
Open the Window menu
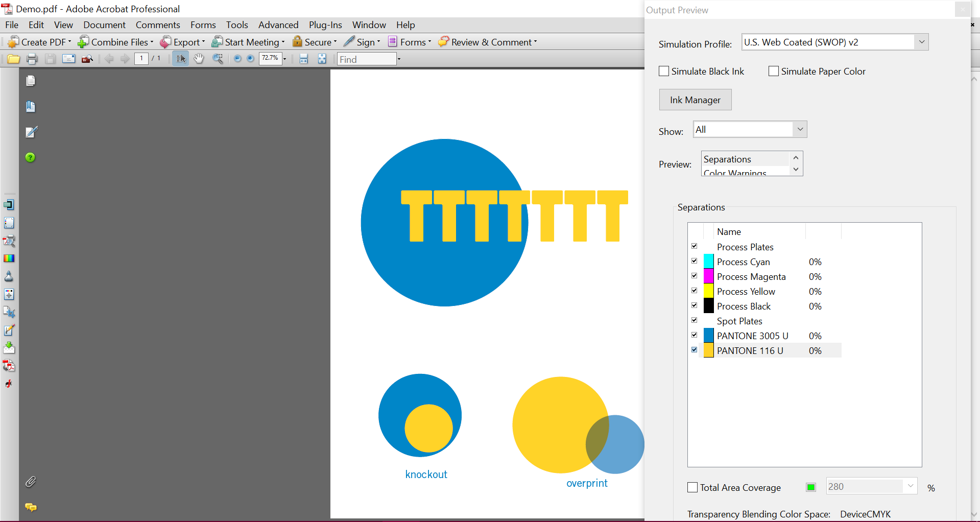[369, 25]
